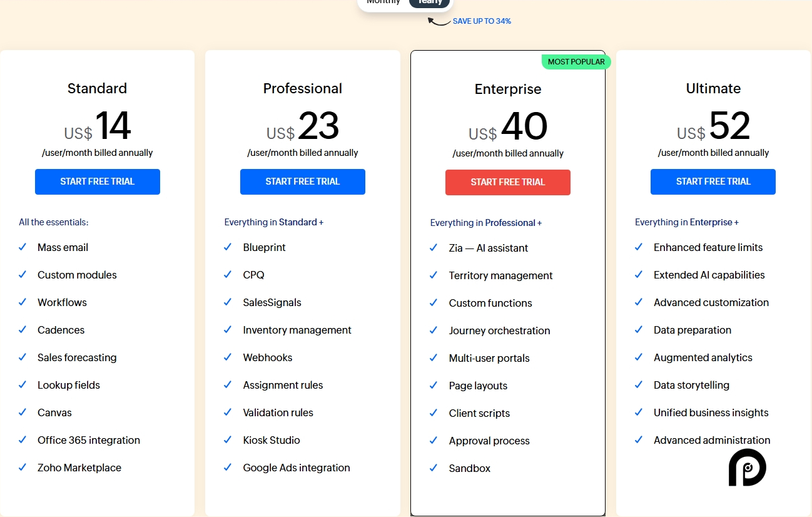Click 'SalesSignals' feature

[272, 302]
